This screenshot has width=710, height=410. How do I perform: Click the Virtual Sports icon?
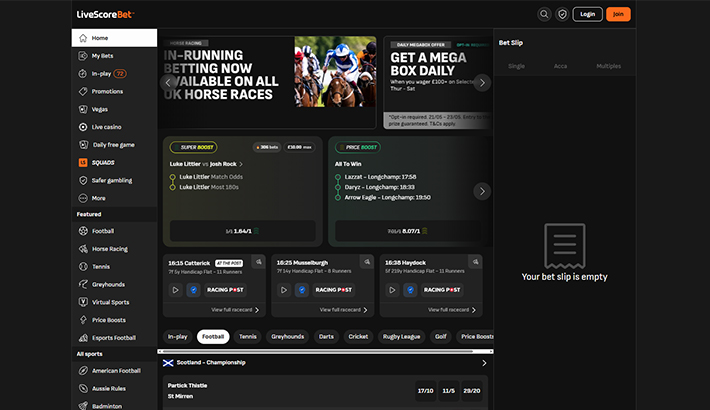tap(83, 302)
